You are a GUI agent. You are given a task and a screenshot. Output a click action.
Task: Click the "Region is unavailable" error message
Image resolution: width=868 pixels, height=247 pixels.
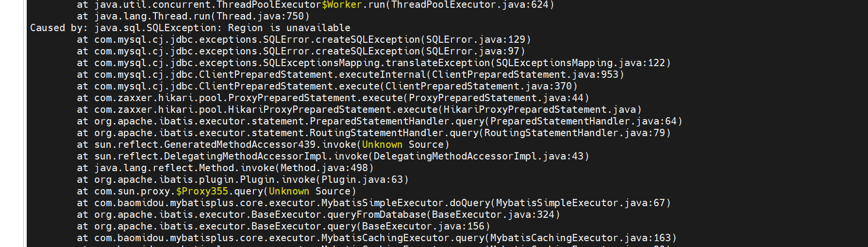click(289, 28)
